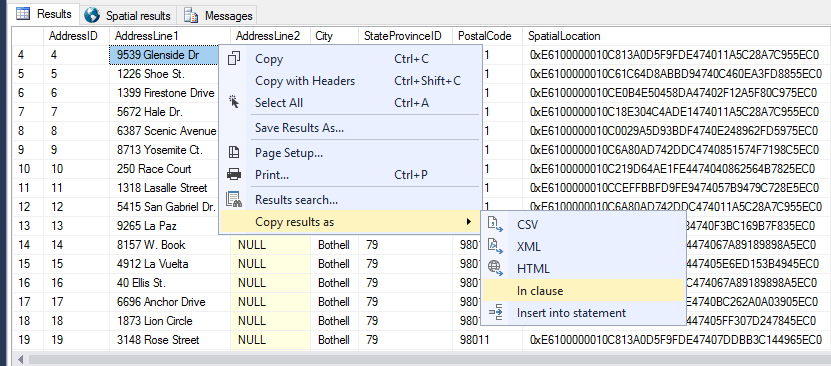Choose Print... menu entry
831x366 pixels.
pyautogui.click(x=350, y=174)
